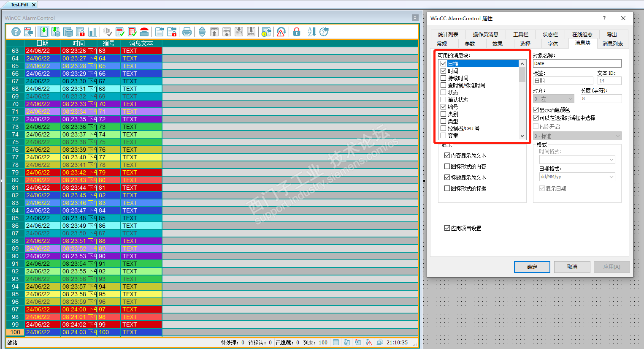Toggle the autoscroll icon
Screen dimensions: 644x349
tap(202, 32)
